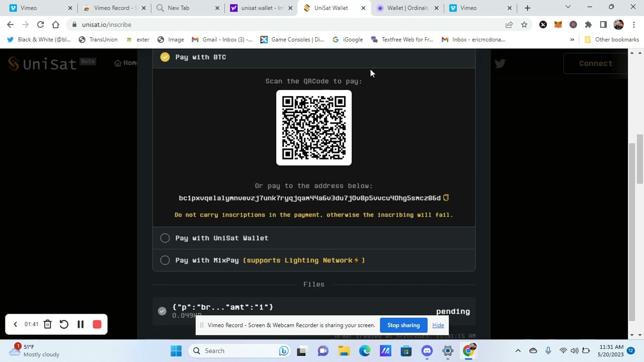
Task: Open iGoogle bookmark
Action: [x=348, y=39]
